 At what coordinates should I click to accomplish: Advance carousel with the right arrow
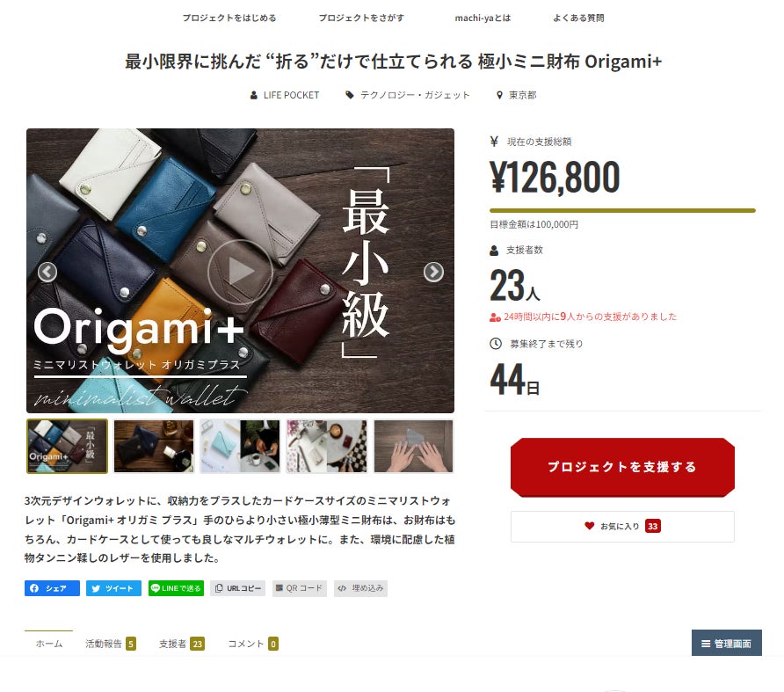pos(433,272)
